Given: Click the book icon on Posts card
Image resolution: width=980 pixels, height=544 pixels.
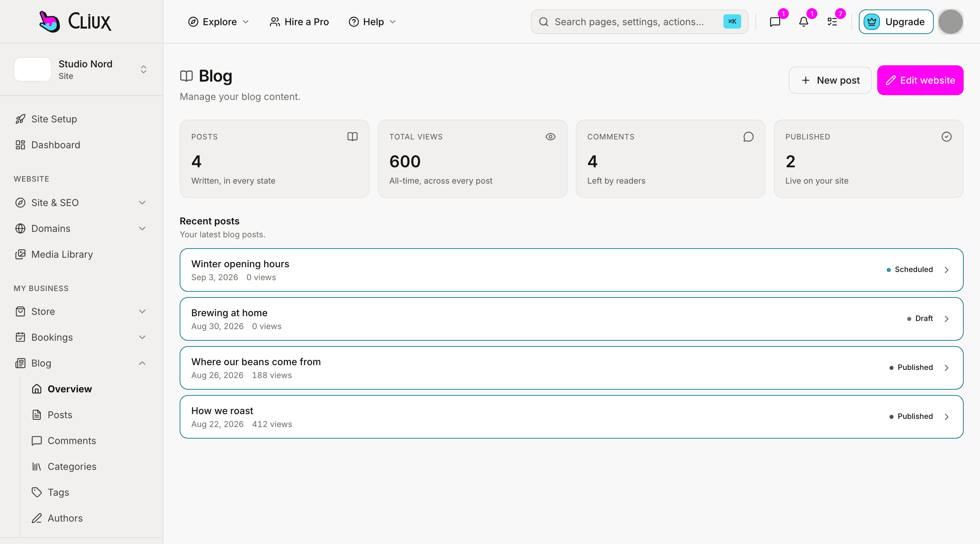Looking at the screenshot, I should point(352,136).
